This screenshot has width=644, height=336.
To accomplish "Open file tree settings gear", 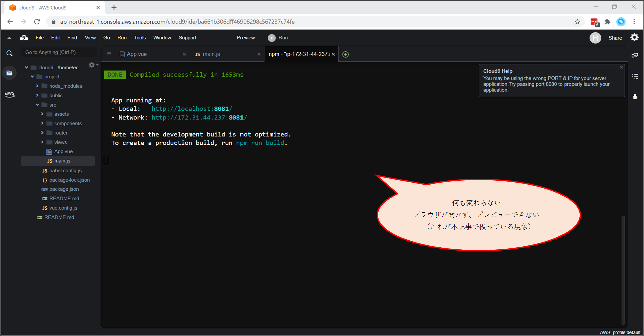I will coord(92,65).
